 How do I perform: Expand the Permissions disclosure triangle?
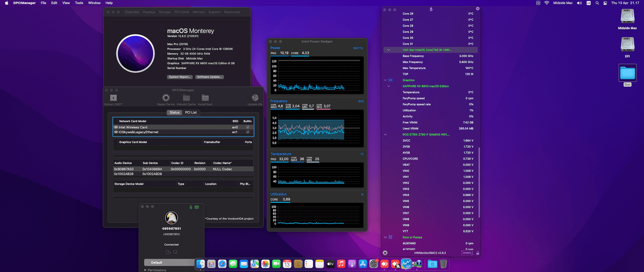[146, 270]
